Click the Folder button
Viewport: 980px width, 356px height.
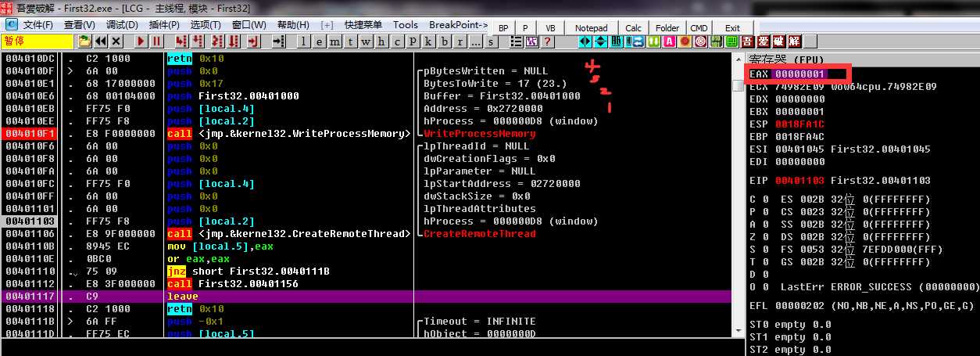point(667,28)
